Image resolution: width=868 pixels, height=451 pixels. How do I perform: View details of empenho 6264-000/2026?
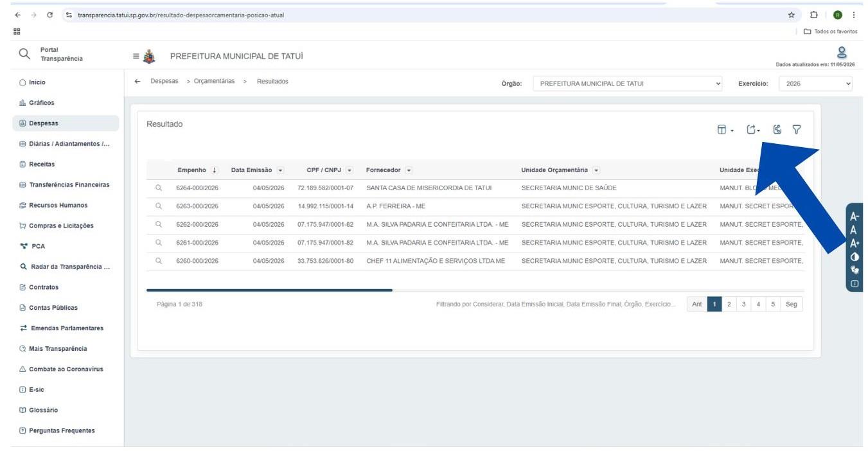[159, 188]
